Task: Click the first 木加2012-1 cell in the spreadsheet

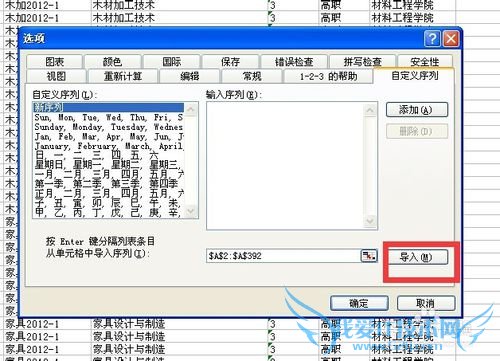Action: point(47,5)
